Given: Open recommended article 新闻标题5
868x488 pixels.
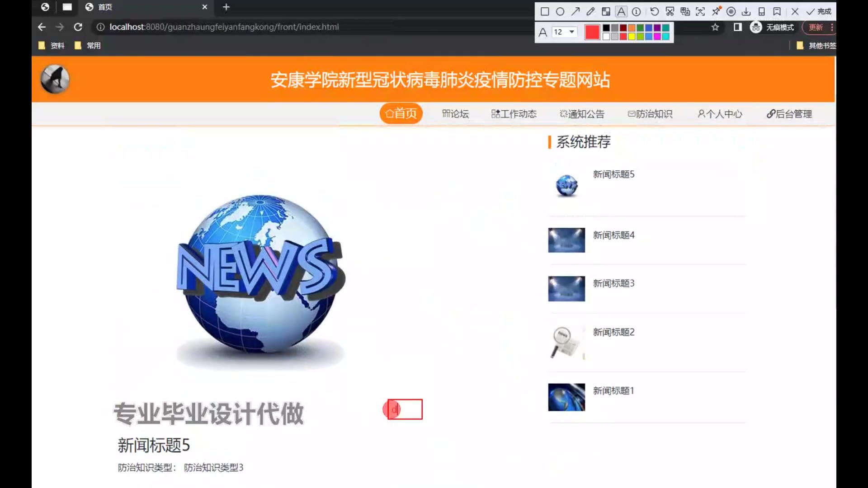Looking at the screenshot, I should click(x=613, y=174).
